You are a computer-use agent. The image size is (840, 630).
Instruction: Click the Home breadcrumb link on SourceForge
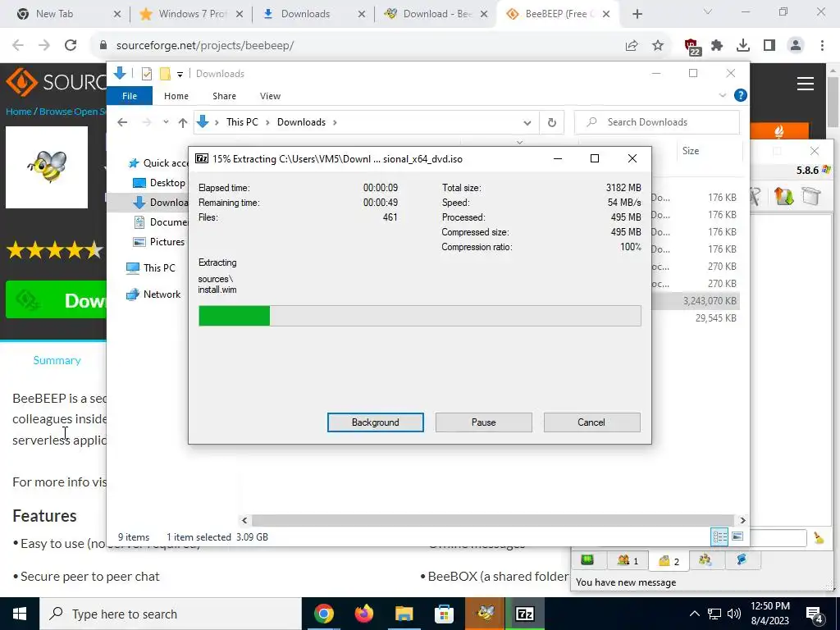[18, 112]
